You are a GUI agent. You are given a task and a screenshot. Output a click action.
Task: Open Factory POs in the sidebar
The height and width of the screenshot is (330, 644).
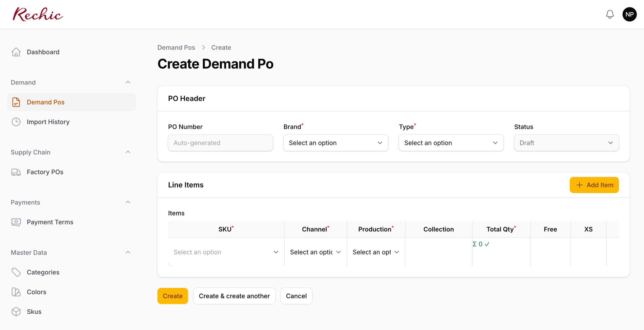click(x=71, y=172)
